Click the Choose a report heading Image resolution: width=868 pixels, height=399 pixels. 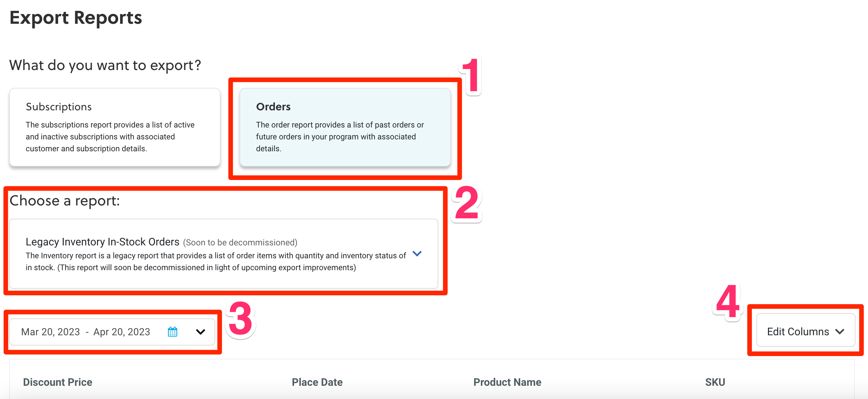(x=65, y=201)
